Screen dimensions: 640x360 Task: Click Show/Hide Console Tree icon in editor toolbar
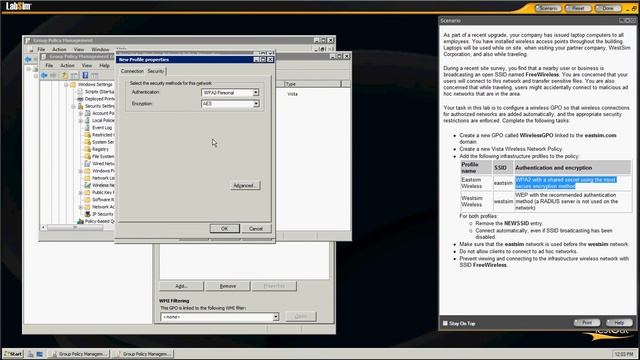point(74,76)
